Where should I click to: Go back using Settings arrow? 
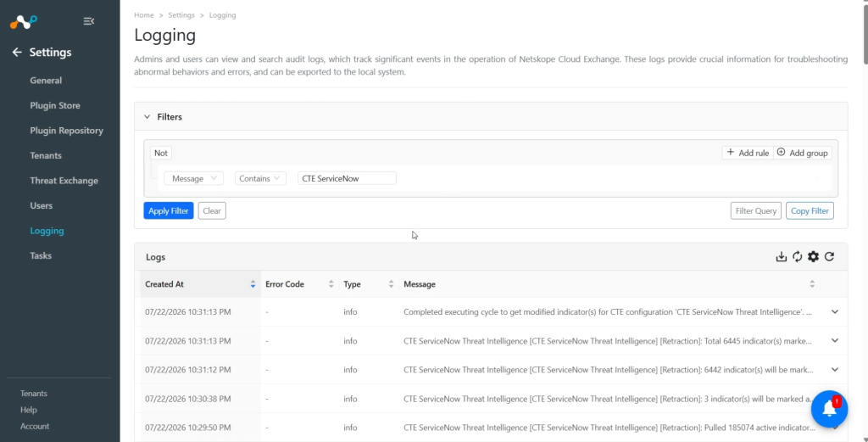coord(17,52)
